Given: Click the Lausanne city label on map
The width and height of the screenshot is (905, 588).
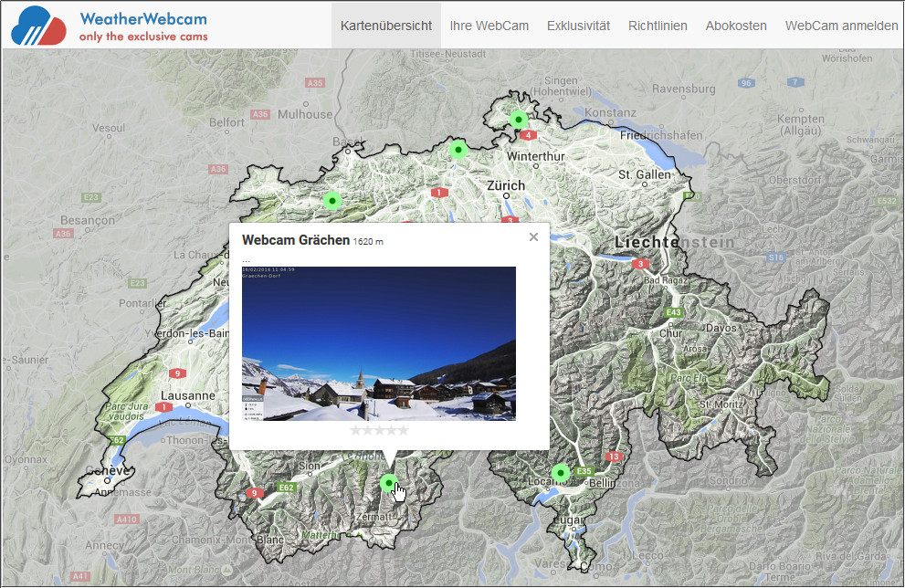Looking at the screenshot, I should tap(187, 396).
